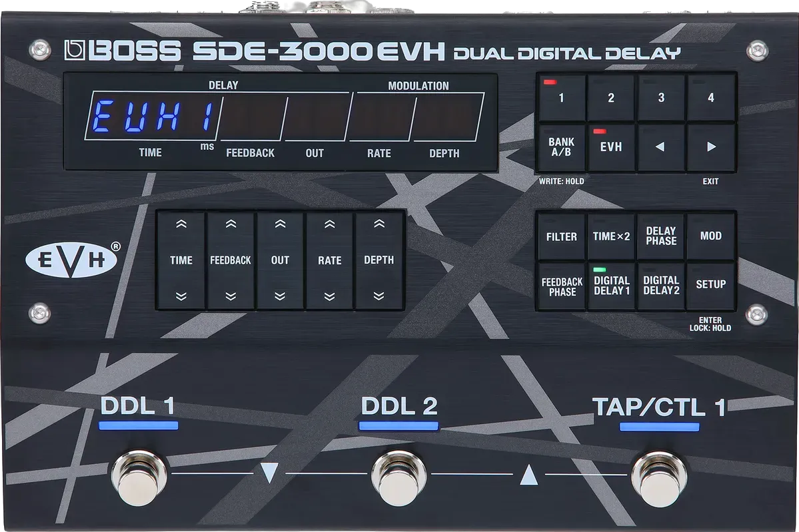Click the SDE-3000 EVH model name
Screen dimensions: 799x532
319,52
